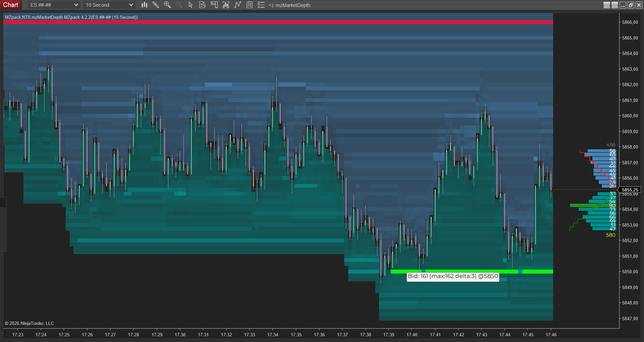Click the first gray link button in the title bar
Image resolution: width=644 pixels, height=342 pixels.
click(x=607, y=5)
